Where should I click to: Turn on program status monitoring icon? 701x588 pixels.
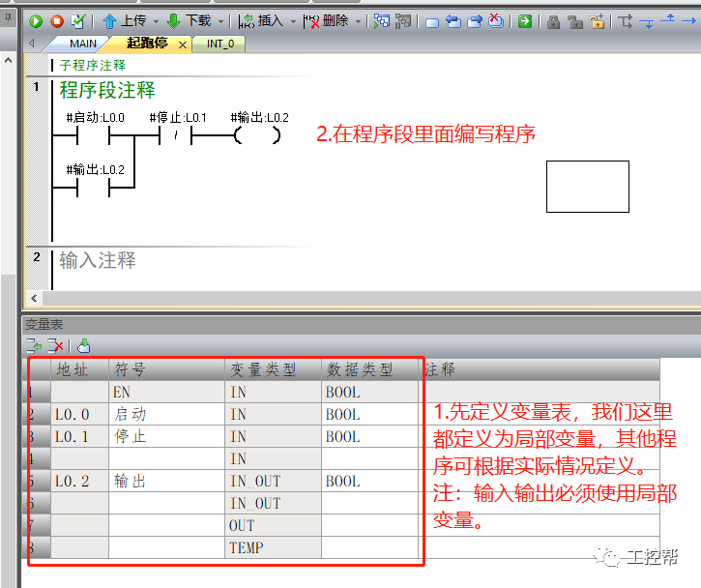pyautogui.click(x=381, y=21)
